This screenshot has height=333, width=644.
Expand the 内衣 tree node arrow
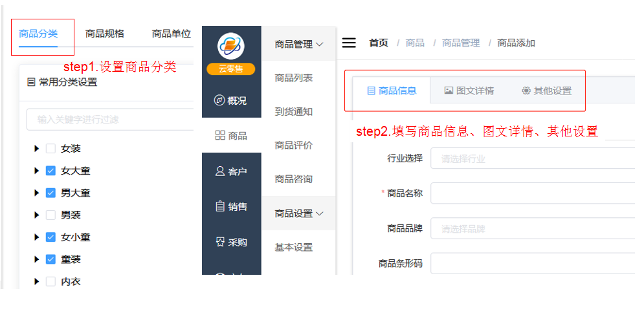tap(36, 281)
